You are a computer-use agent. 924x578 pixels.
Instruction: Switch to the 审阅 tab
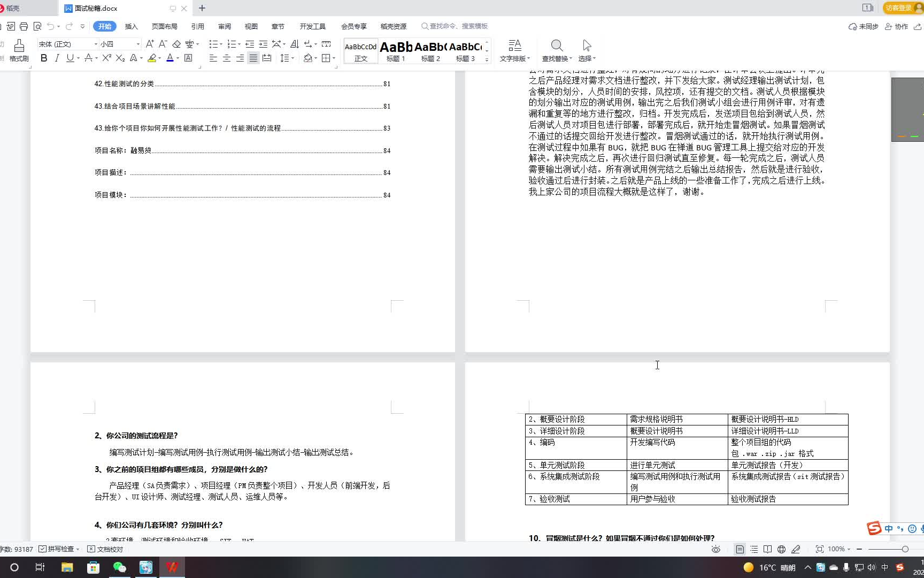(x=225, y=26)
